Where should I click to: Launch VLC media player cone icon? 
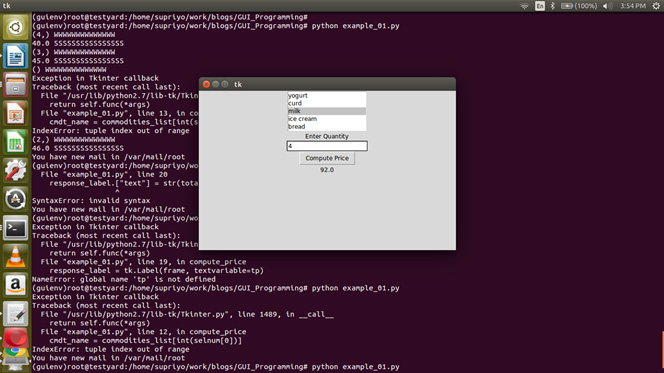(15, 257)
